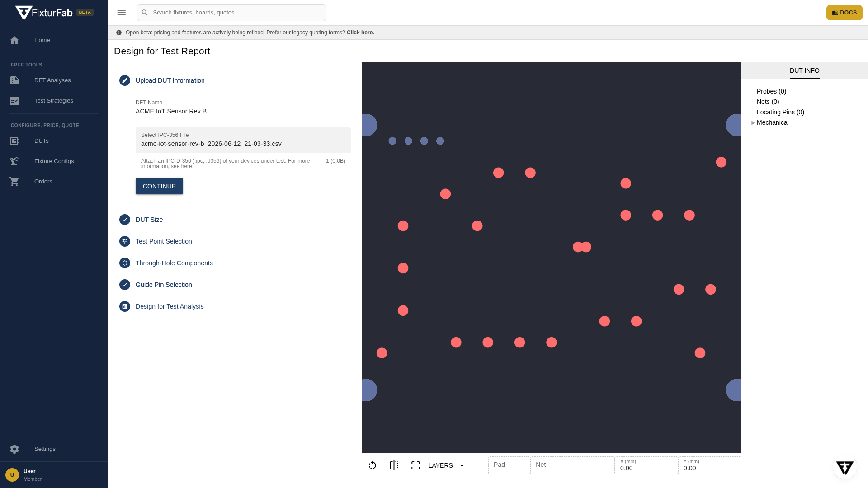Image resolution: width=868 pixels, height=488 pixels.
Task: Click the Net field
Action: click(x=572, y=465)
